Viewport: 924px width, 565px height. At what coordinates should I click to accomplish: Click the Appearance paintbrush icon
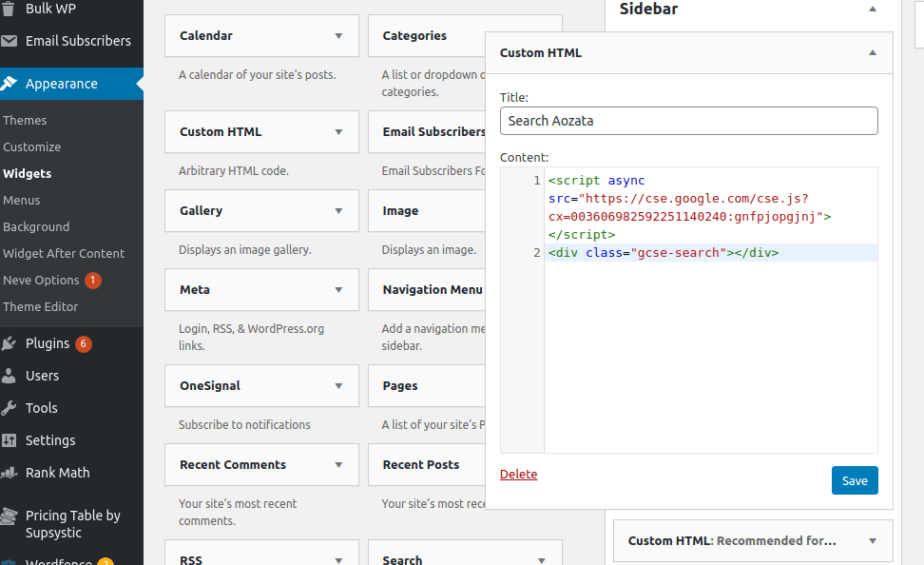(x=10, y=84)
